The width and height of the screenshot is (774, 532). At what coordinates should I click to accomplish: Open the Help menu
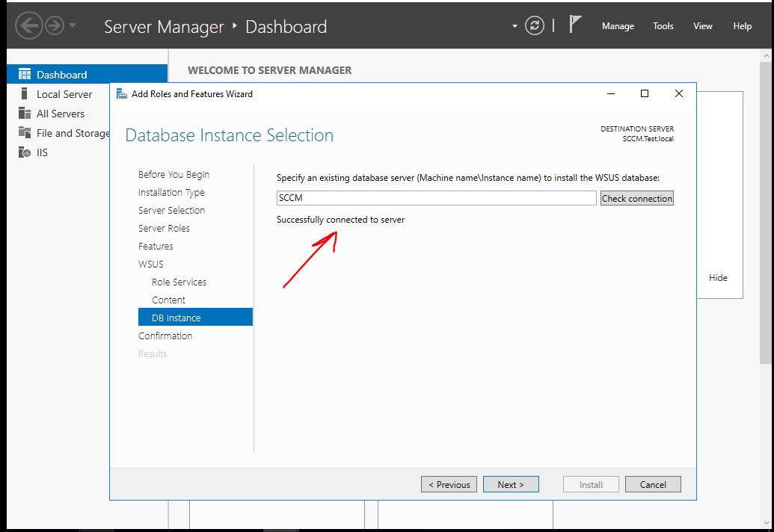[742, 26]
